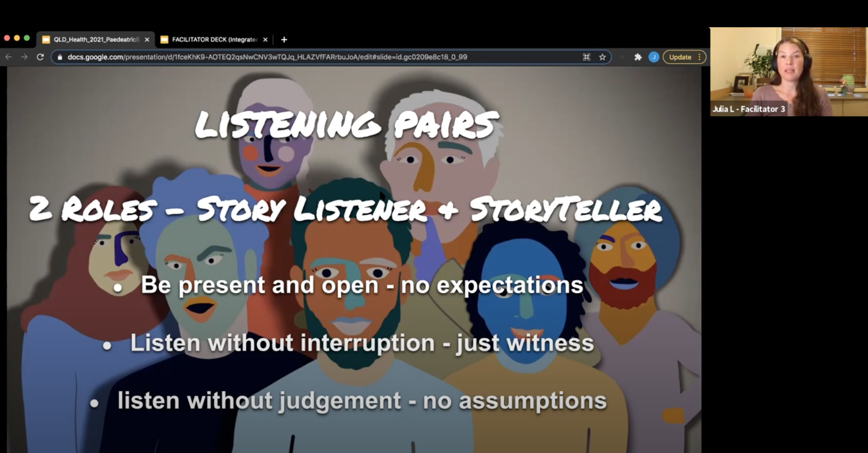Click the Julia L facilitator video thumbnail
868x453 pixels.
(x=789, y=72)
